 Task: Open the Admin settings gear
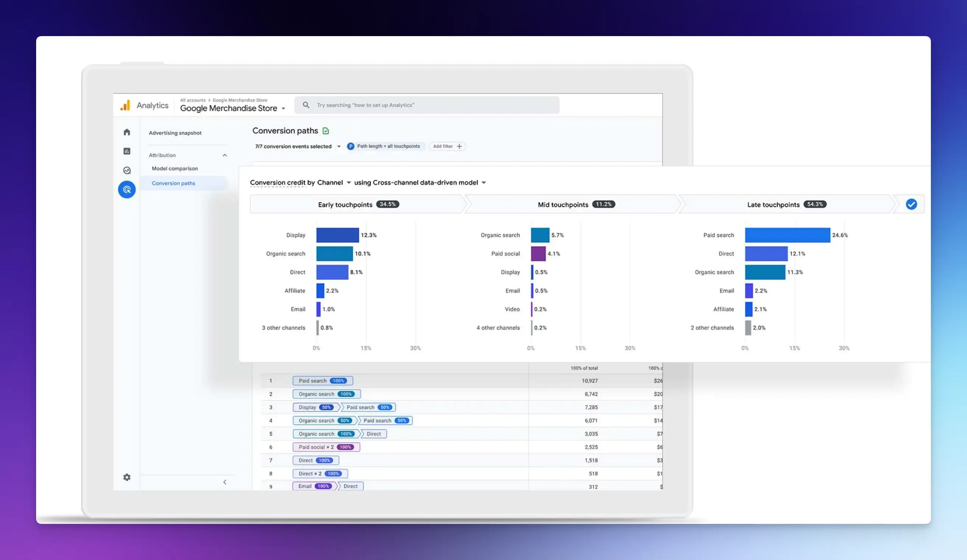pyautogui.click(x=127, y=477)
